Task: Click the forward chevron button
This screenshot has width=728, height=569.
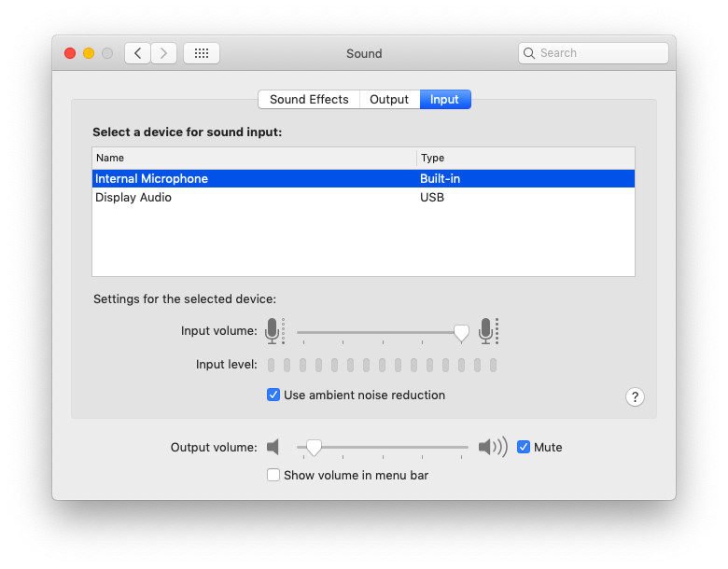Action: (x=164, y=53)
